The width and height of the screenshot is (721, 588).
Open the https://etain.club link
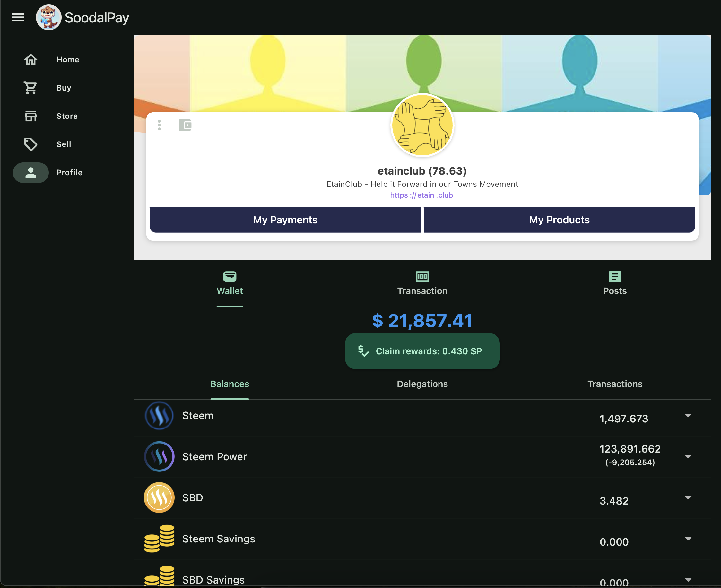pyautogui.click(x=421, y=195)
